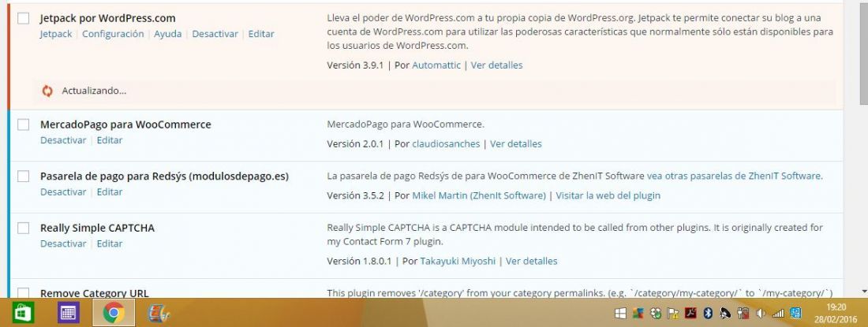868x327 pixels.
Task: Open the network signal bars icon
Action: click(778, 313)
